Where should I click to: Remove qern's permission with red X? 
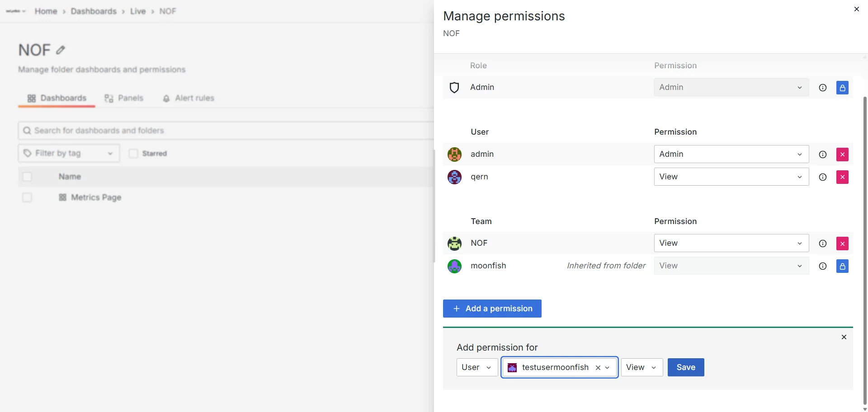[x=842, y=177]
